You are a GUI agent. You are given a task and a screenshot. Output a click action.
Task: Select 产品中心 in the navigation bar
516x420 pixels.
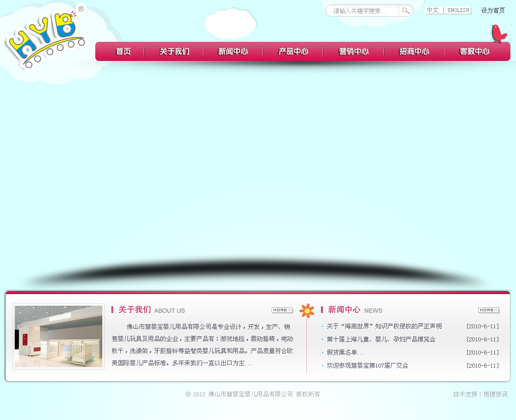pyautogui.click(x=293, y=51)
